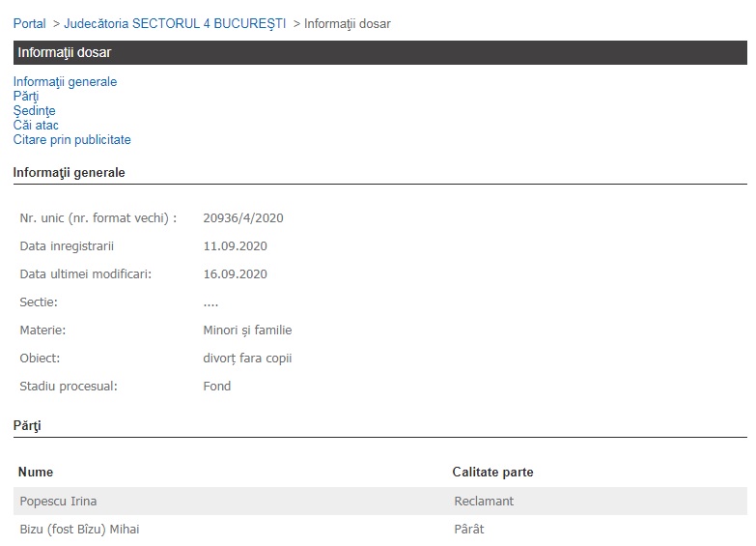Image resolution: width=756 pixels, height=546 pixels.
Task: Click registration date 11.09.2020
Action: click(235, 246)
